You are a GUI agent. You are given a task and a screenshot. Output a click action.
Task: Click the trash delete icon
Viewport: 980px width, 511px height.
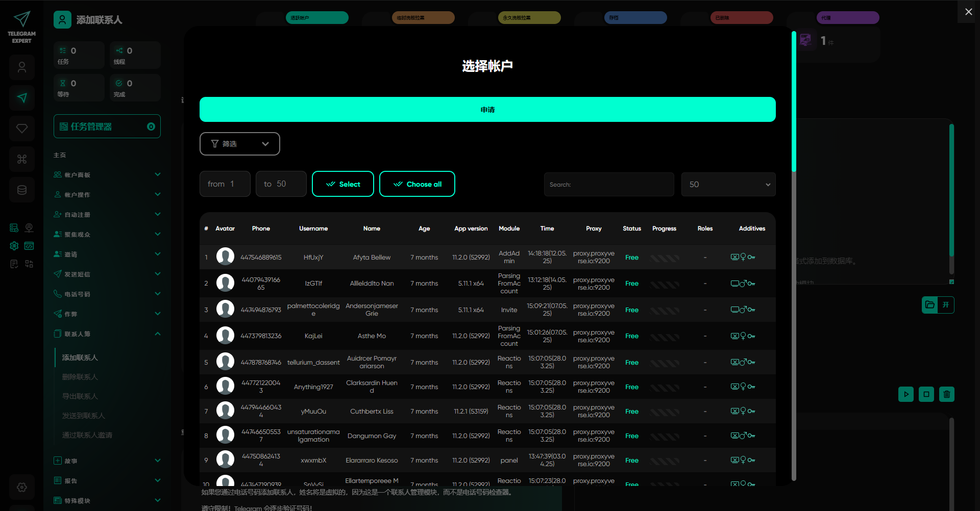pos(946,394)
